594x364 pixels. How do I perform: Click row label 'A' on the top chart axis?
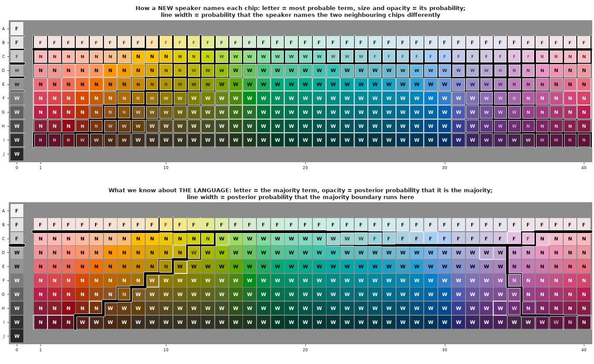4,29
